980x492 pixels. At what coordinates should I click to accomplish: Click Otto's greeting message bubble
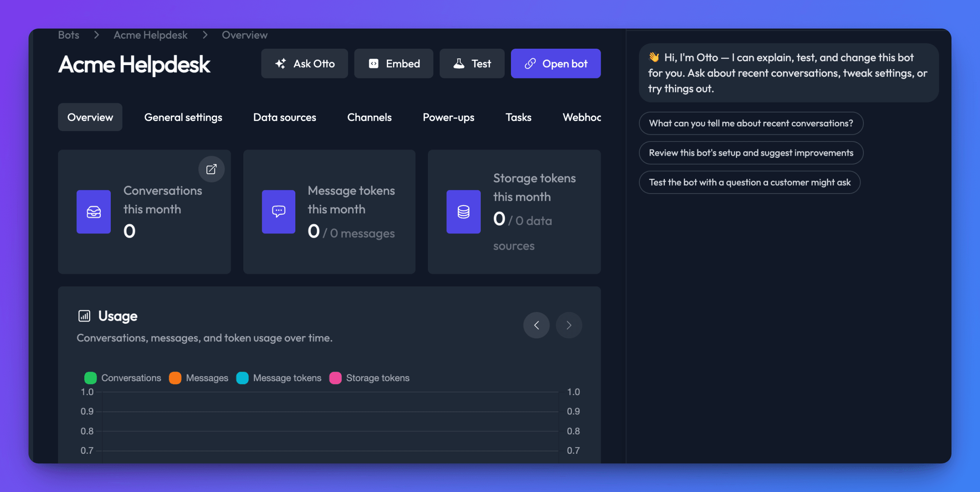coord(789,73)
